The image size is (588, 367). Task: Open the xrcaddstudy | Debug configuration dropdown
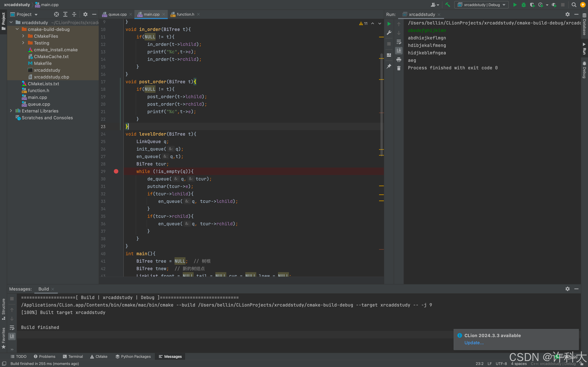(x=481, y=5)
